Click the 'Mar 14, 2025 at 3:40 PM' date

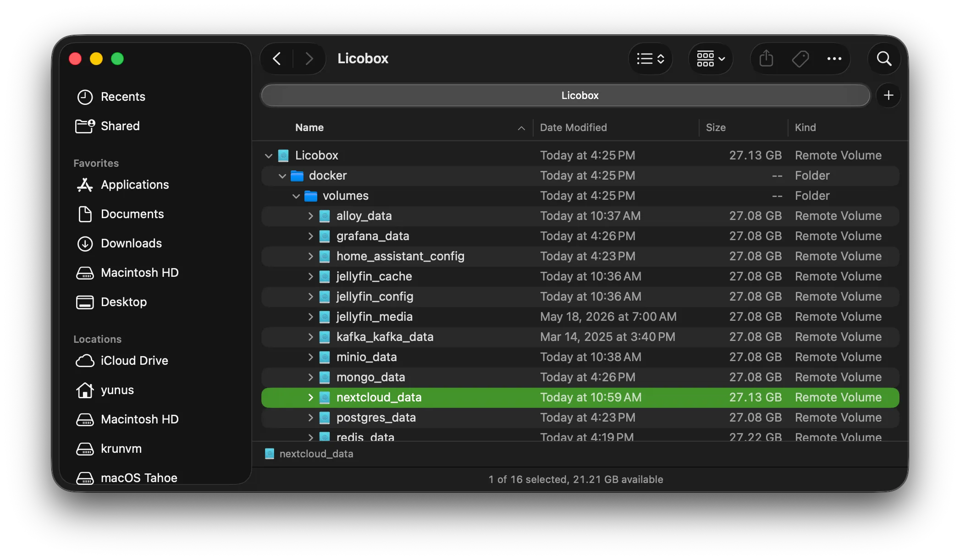607,337
